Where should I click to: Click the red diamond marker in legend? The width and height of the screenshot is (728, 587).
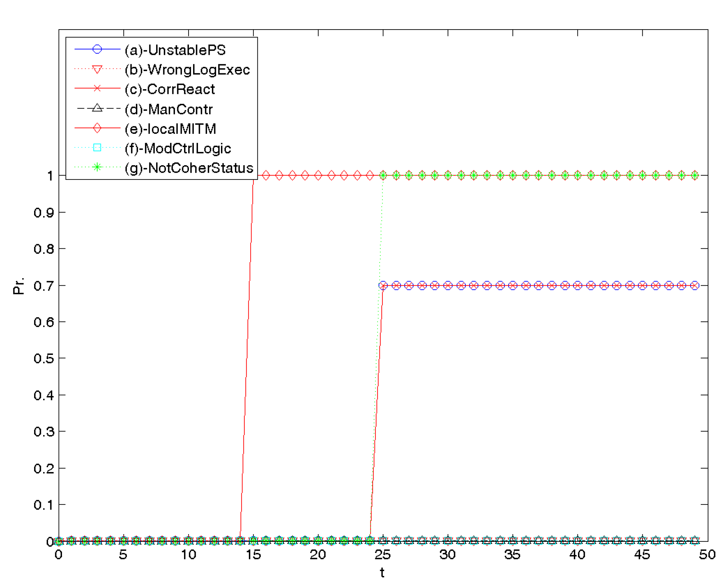pos(97,128)
